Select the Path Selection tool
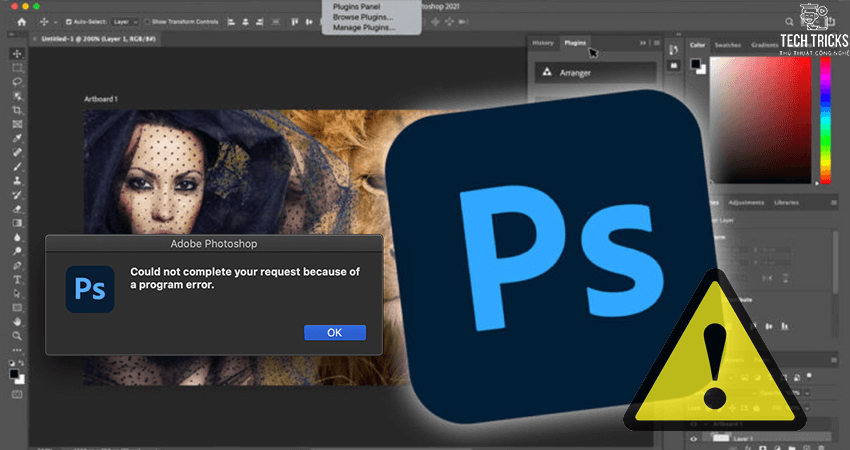This screenshot has height=450, width=850. pyautogui.click(x=17, y=293)
